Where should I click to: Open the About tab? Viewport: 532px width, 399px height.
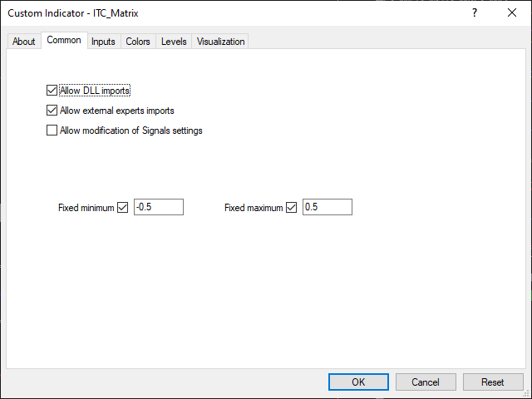24,42
